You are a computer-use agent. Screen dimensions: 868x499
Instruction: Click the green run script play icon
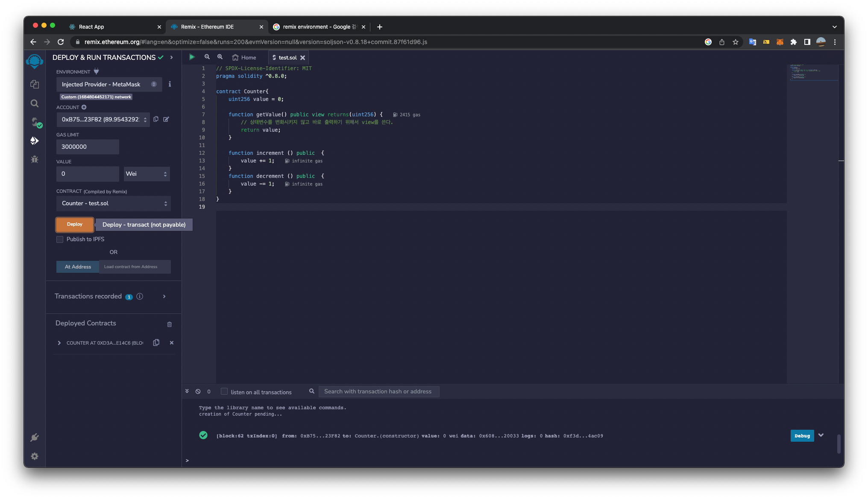tap(192, 57)
